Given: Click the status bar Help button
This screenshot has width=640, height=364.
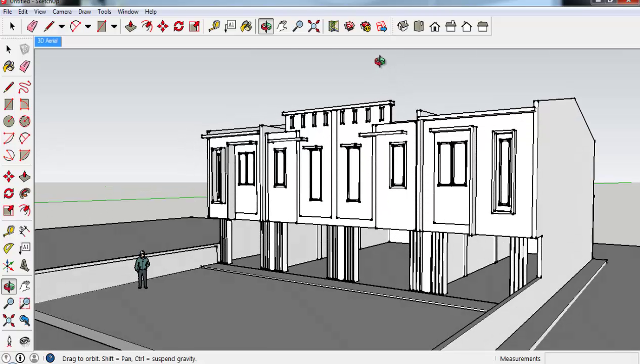Looking at the screenshot, I should (x=50, y=358).
